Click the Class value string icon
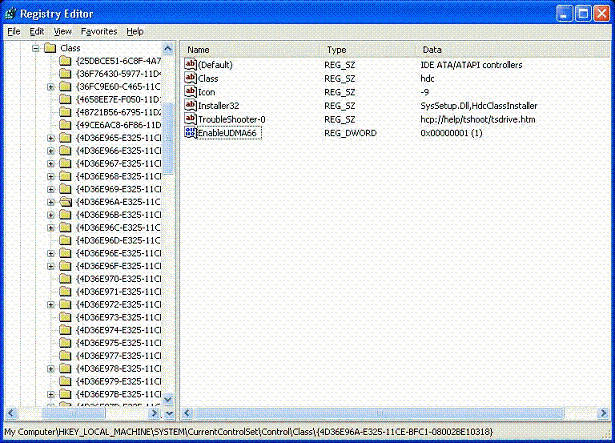 point(190,78)
